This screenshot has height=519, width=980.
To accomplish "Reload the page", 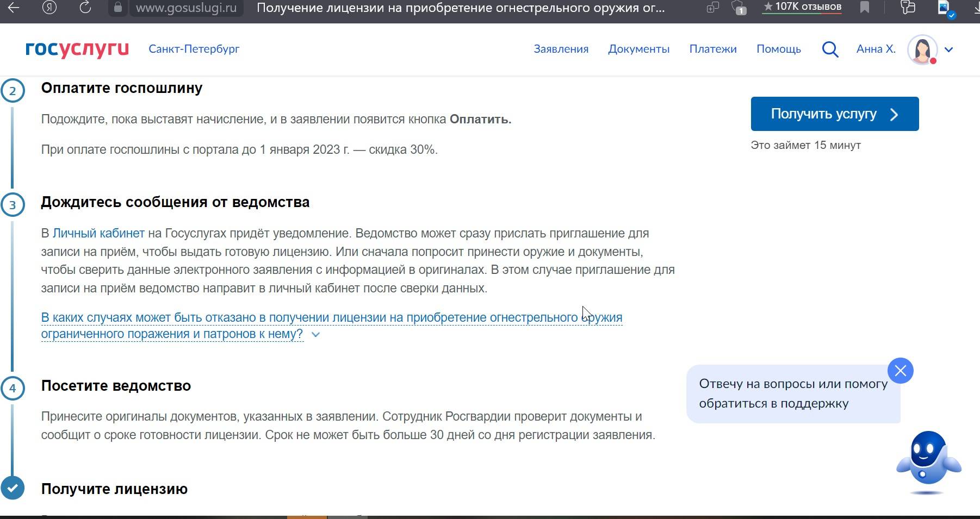I will [86, 8].
